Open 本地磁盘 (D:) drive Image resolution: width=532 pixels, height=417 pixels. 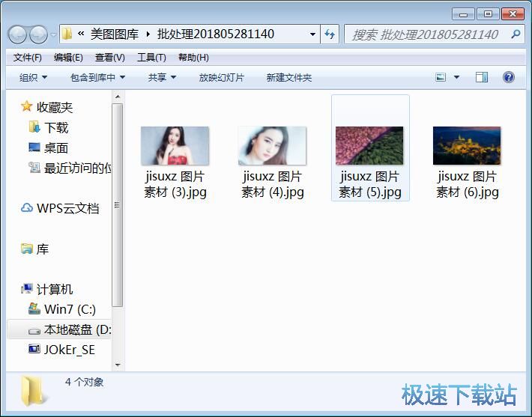click(78, 330)
